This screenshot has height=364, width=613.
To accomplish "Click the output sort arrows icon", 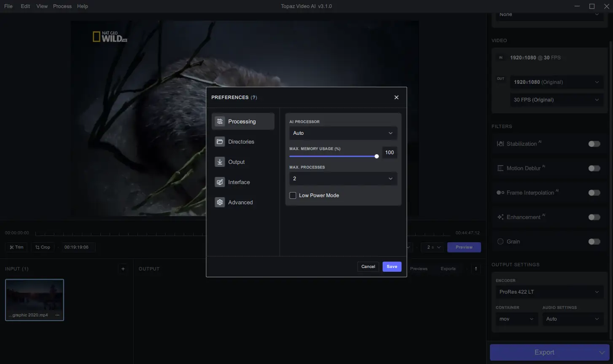I will pyautogui.click(x=476, y=269).
